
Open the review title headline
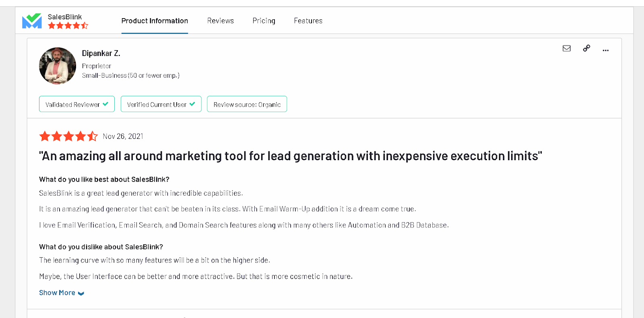point(291,156)
